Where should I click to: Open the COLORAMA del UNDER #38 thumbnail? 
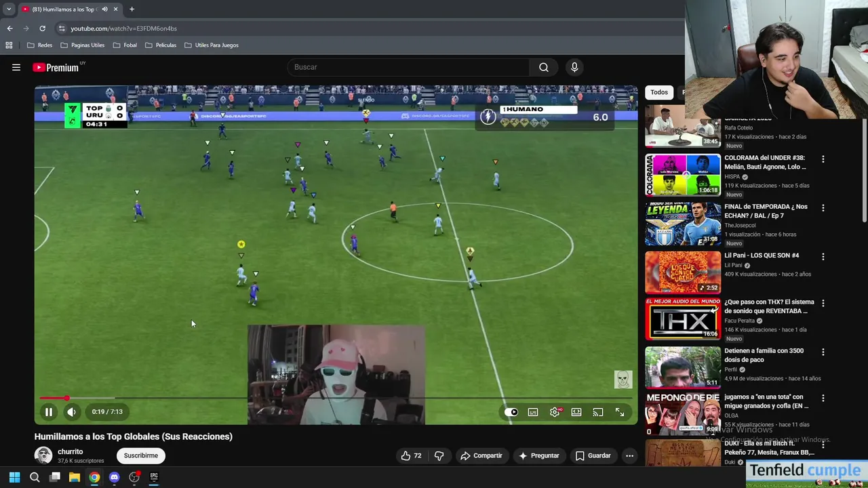[683, 175]
